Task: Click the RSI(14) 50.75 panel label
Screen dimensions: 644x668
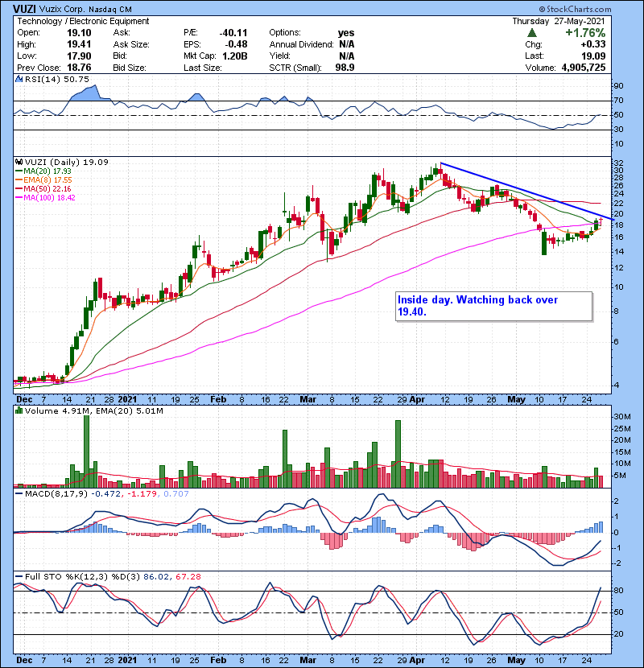Action: (x=57, y=79)
